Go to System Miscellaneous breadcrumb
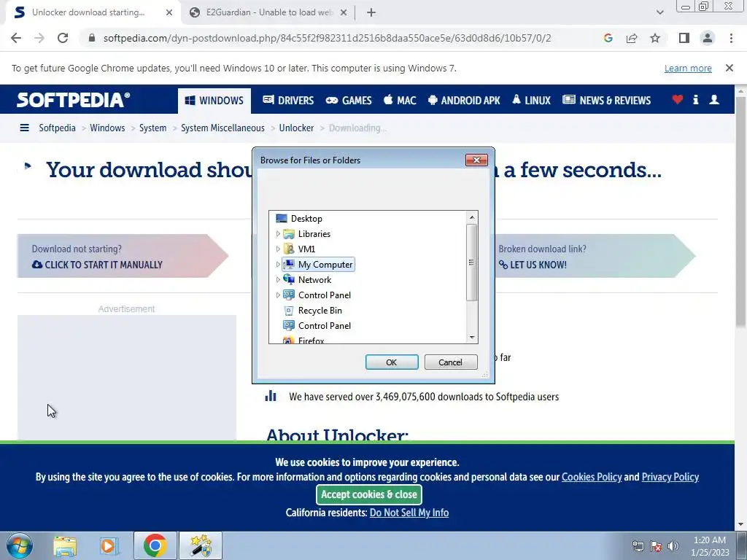This screenshot has height=560, width=747. point(222,128)
